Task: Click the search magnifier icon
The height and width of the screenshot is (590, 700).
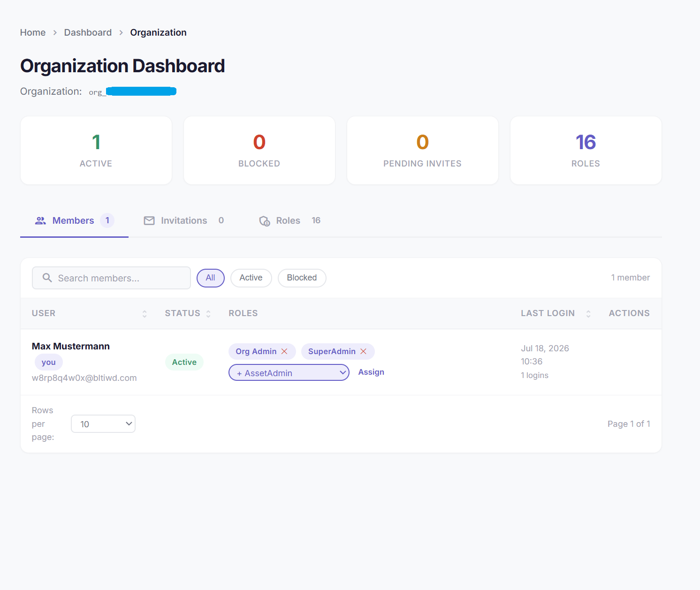Action: pos(47,278)
